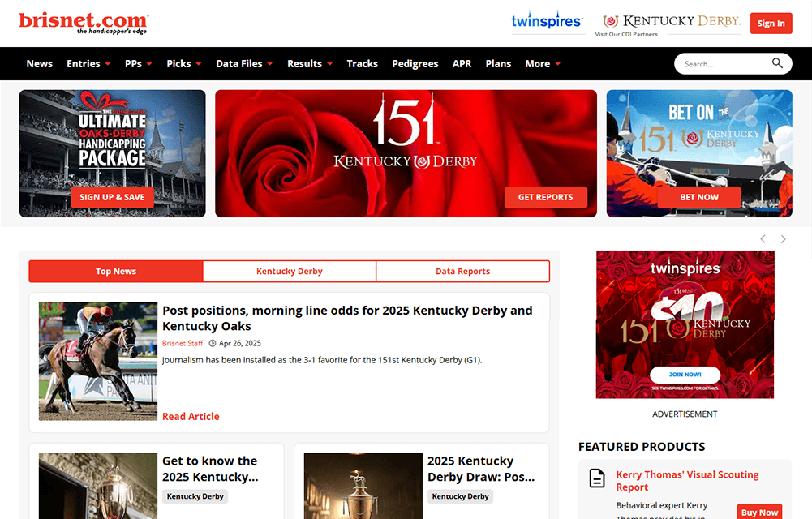Click the 'Journalism has been installed' summary text
This screenshot has height=519, width=812.
point(322,359)
